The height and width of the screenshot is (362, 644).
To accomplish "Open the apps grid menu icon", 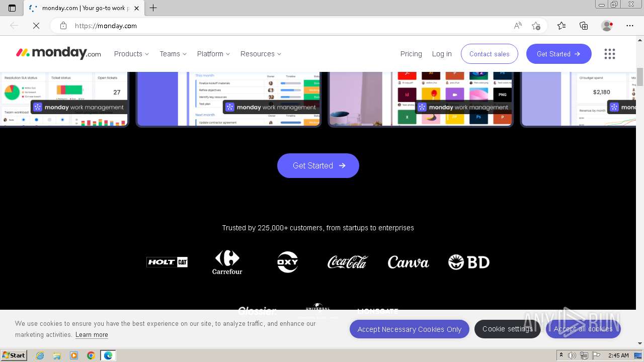I will (x=610, y=54).
